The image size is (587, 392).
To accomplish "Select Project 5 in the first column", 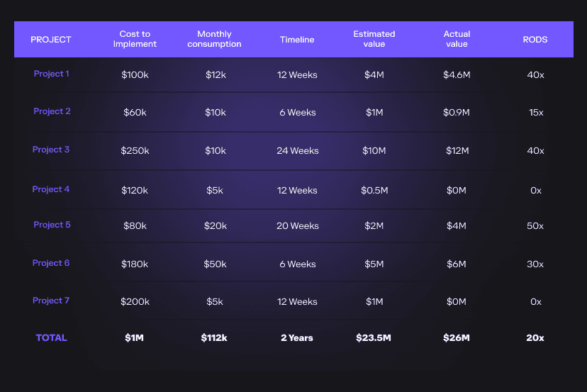I will (52, 225).
